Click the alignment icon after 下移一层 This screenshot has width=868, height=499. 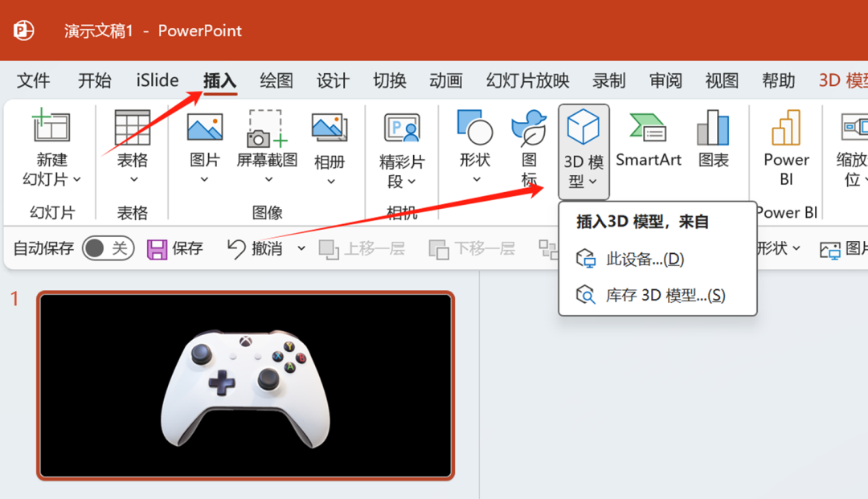548,249
